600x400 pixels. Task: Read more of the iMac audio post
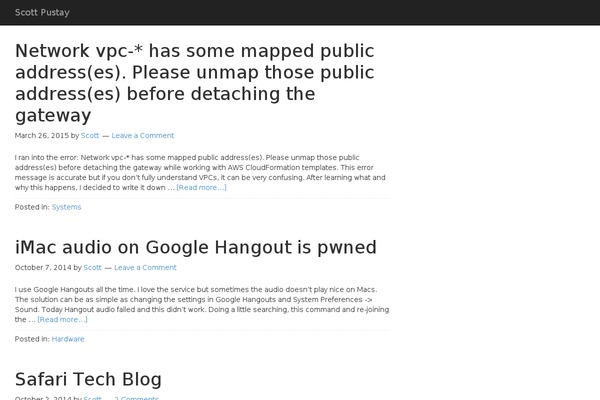(62, 320)
